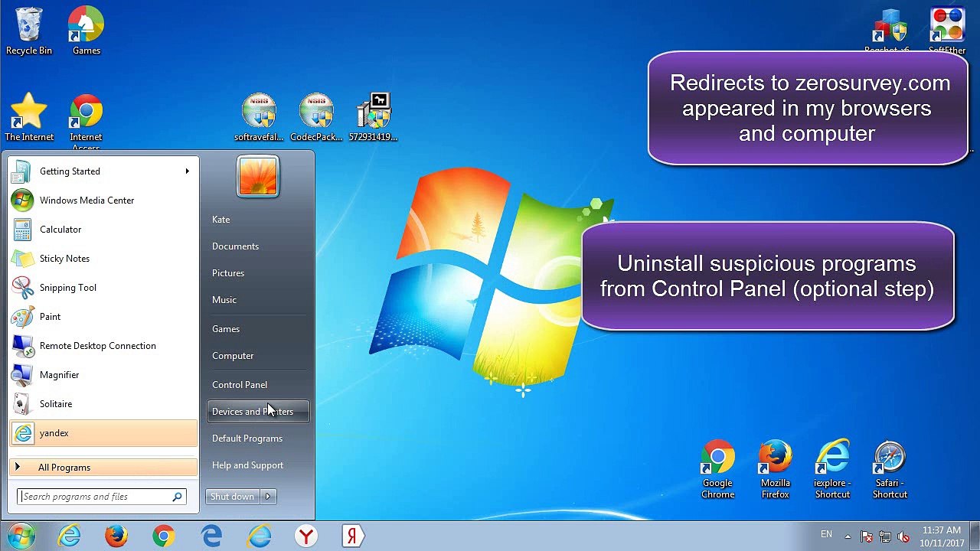Image resolution: width=980 pixels, height=551 pixels.
Task: Expand All Programs list
Action: [x=103, y=468]
